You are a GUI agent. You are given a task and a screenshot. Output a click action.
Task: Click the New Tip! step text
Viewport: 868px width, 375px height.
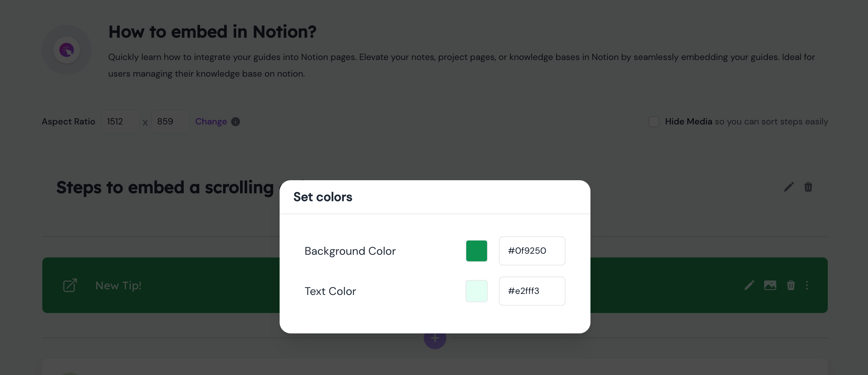point(118,286)
